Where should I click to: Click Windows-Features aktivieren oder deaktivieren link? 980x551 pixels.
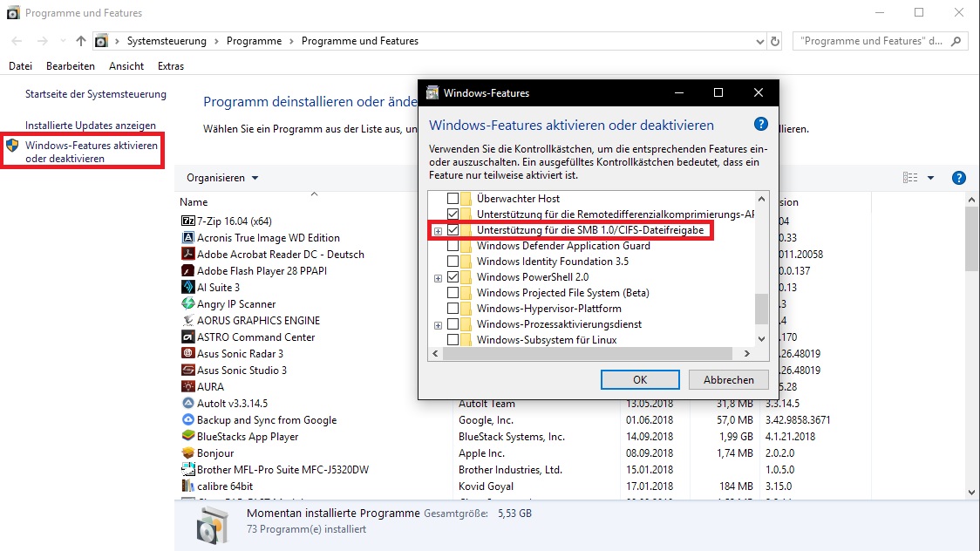tap(92, 152)
